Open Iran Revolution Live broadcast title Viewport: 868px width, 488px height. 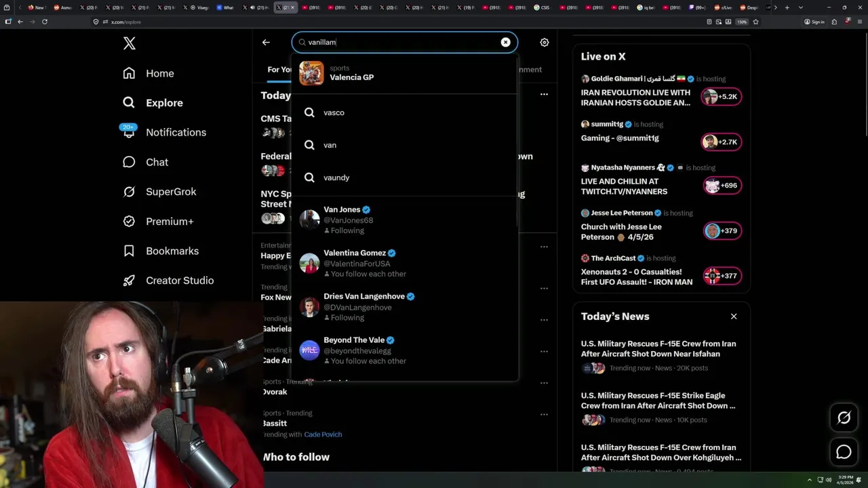[x=635, y=98]
